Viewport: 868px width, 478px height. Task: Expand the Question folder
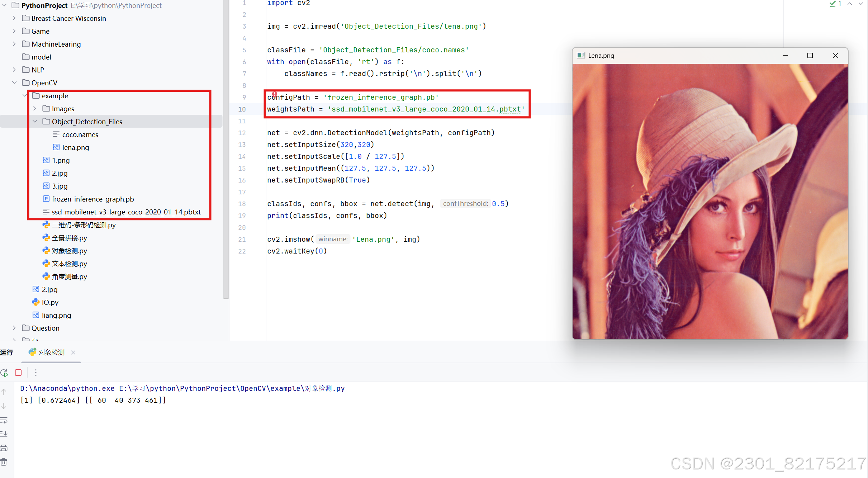(14, 328)
